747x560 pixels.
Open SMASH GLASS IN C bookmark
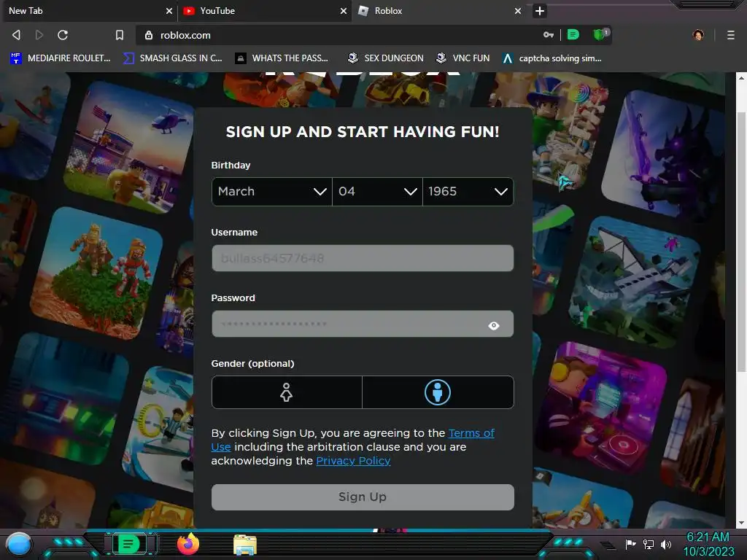point(172,58)
